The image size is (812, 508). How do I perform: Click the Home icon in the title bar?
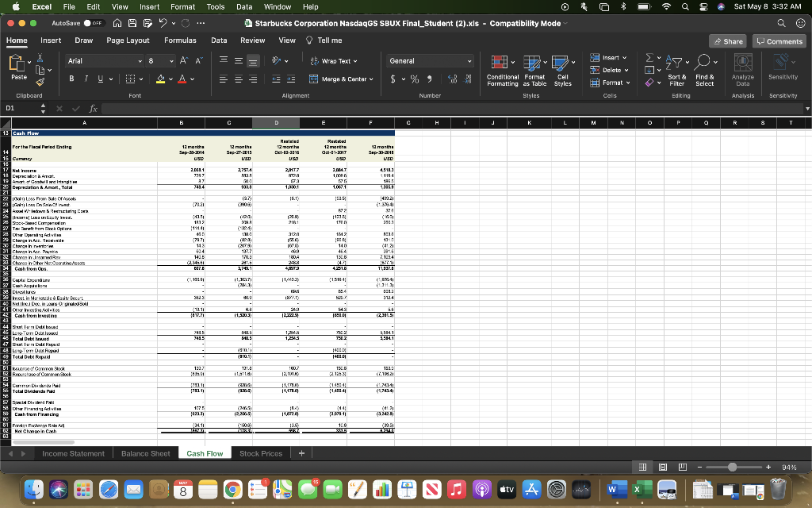click(x=117, y=23)
